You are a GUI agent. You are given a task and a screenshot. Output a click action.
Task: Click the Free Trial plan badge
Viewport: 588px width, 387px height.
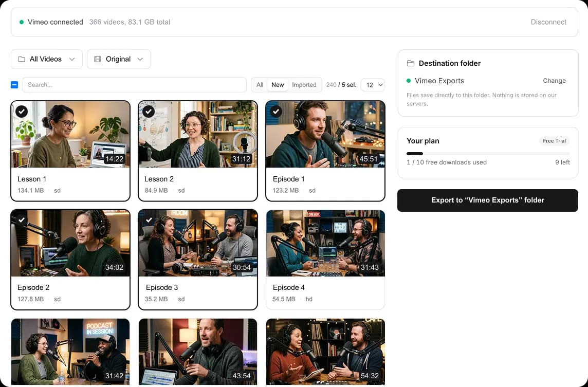[x=554, y=141]
